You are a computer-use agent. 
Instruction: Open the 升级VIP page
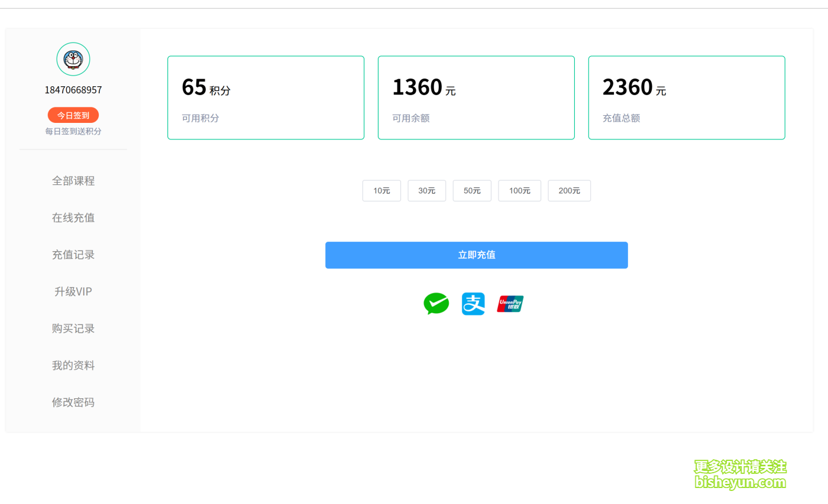click(x=73, y=291)
